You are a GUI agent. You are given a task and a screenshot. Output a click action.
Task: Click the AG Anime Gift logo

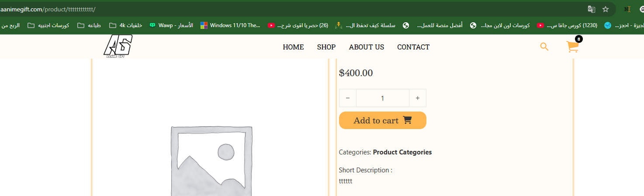coord(118,46)
